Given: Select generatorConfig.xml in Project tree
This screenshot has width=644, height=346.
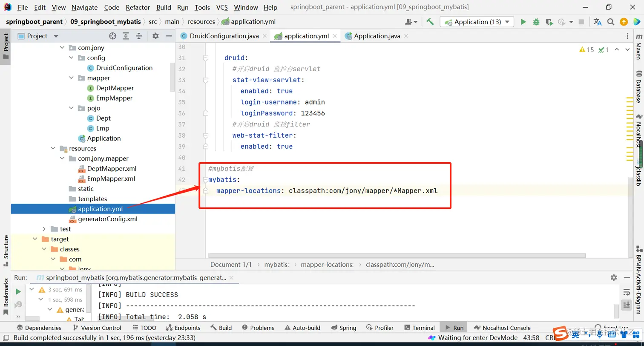Looking at the screenshot, I should coord(107,219).
